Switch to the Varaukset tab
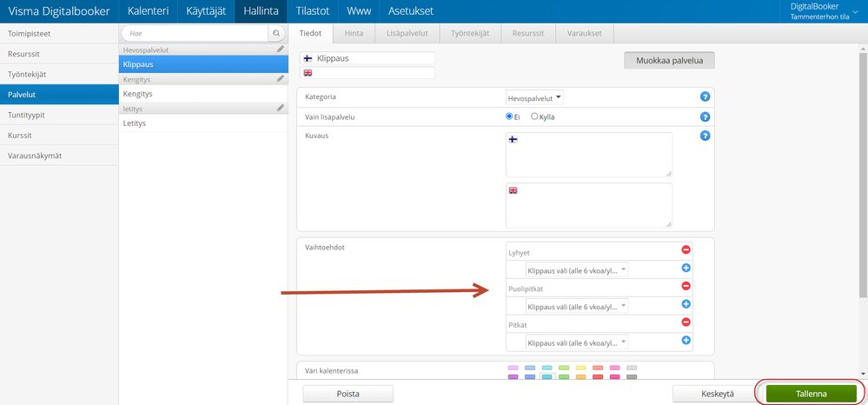 tap(585, 33)
